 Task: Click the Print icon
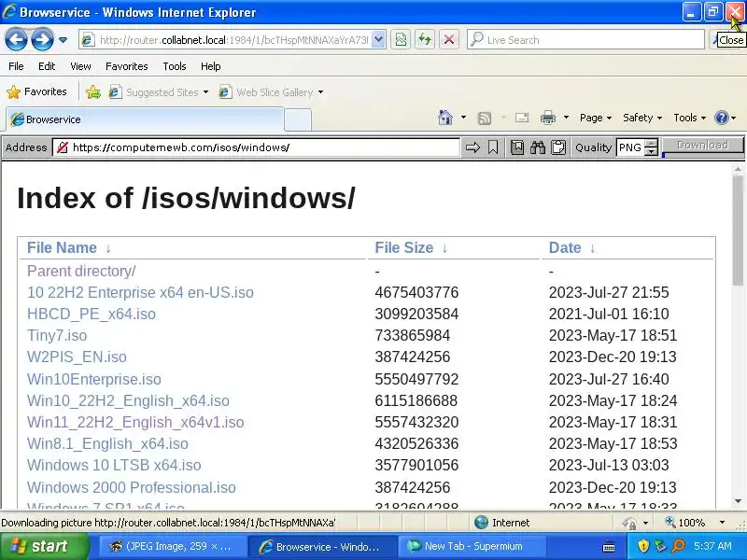tap(548, 118)
